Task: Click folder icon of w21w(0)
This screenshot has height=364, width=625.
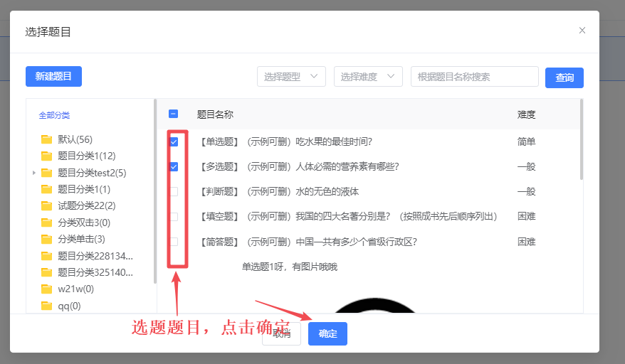Action: (47, 289)
